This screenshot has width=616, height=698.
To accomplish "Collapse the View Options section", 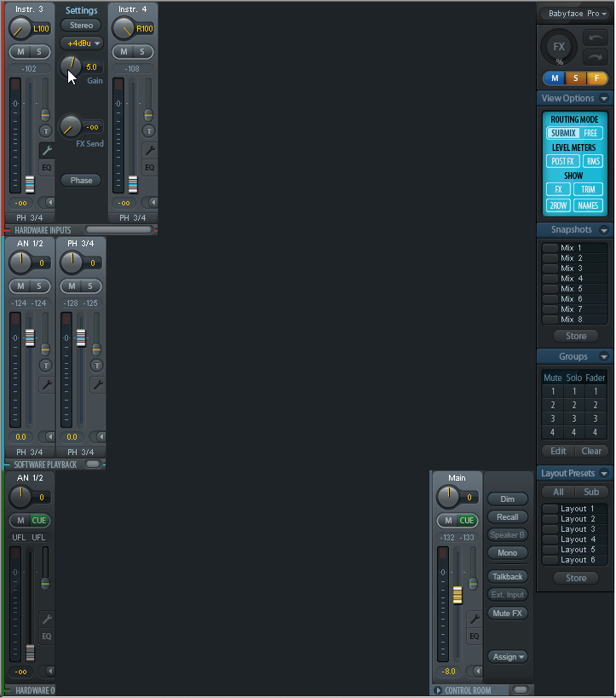I will tap(604, 98).
